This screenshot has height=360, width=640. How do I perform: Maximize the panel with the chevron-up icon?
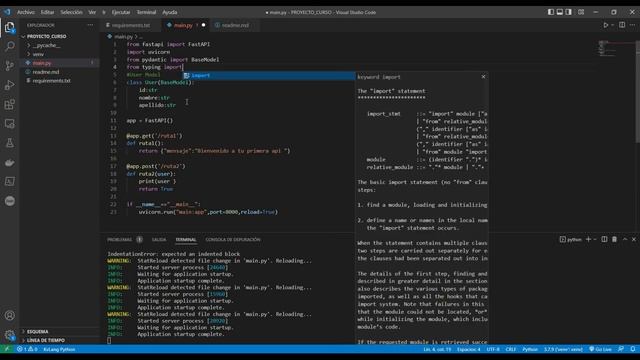625,239
